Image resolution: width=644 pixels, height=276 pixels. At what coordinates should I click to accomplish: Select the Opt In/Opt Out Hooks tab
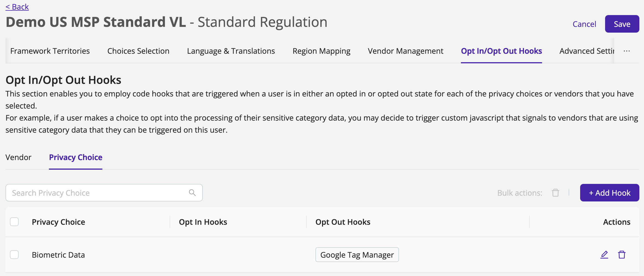click(501, 51)
